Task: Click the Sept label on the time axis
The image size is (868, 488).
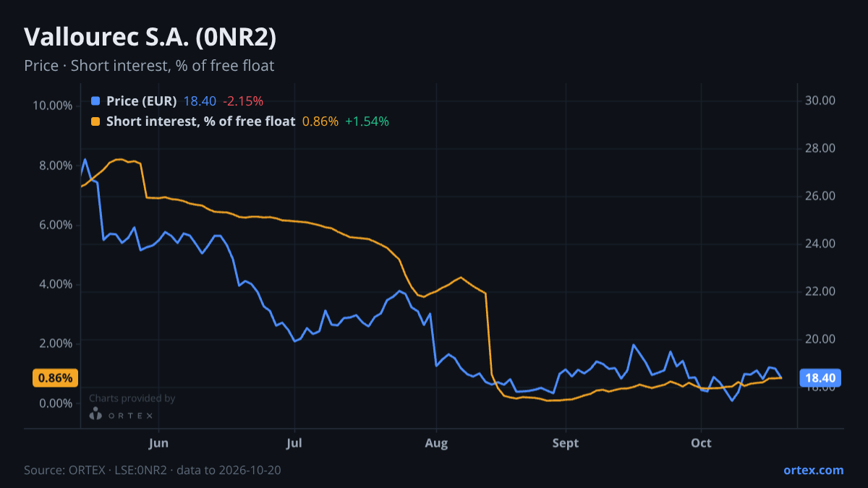Action: pos(566,443)
